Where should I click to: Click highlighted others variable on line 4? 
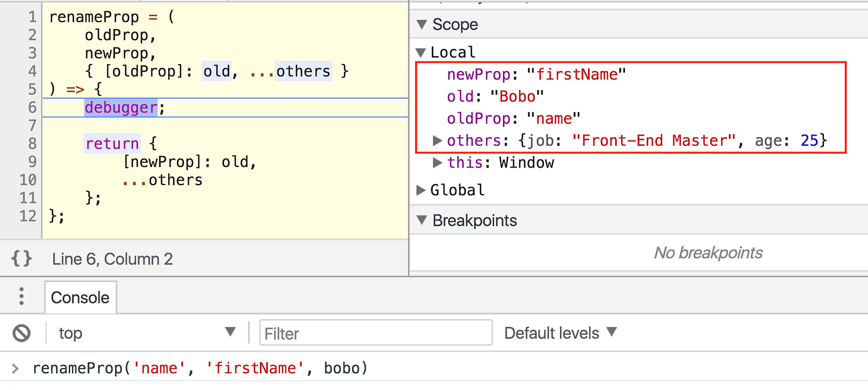(303, 71)
